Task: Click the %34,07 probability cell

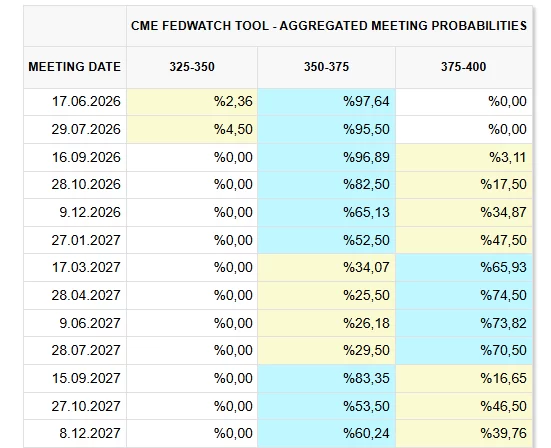Action: pos(326,268)
